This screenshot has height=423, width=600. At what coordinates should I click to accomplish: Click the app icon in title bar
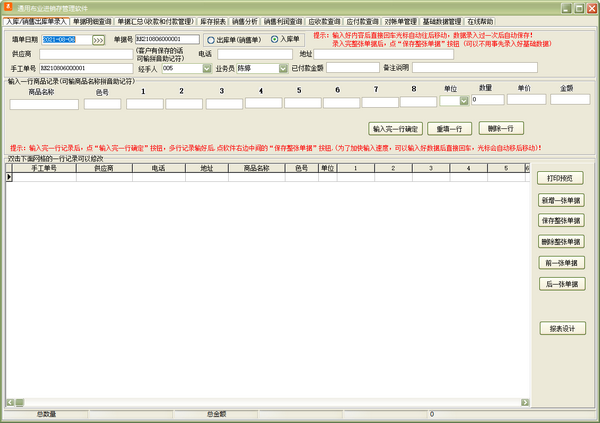pyautogui.click(x=8, y=6)
